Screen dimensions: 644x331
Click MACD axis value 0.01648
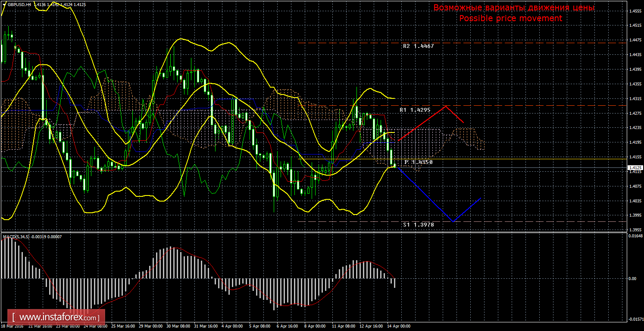click(635, 236)
